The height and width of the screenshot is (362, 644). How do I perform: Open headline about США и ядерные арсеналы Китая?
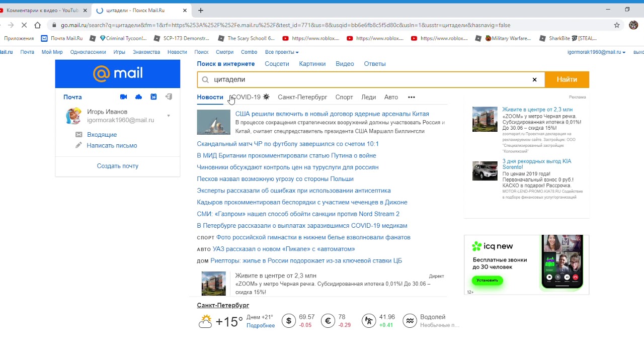tap(332, 114)
